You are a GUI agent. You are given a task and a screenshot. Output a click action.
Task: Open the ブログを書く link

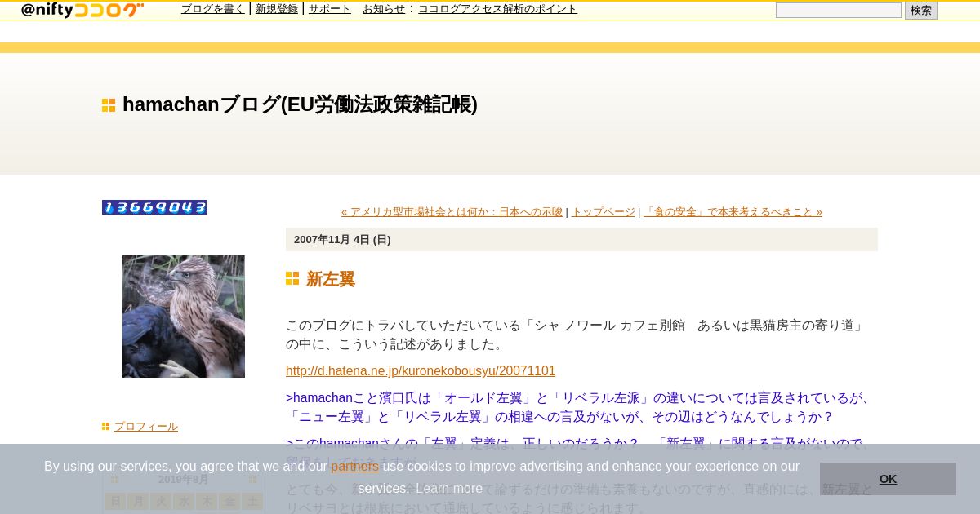[213, 9]
